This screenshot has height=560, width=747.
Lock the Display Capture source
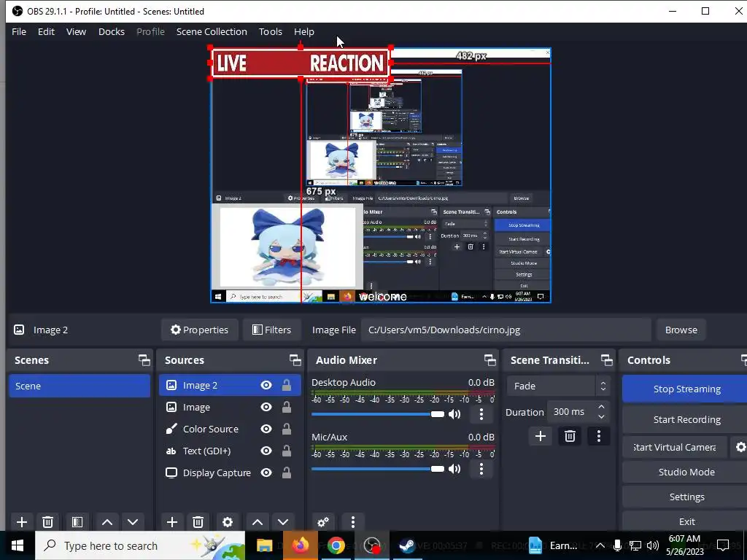pos(286,472)
